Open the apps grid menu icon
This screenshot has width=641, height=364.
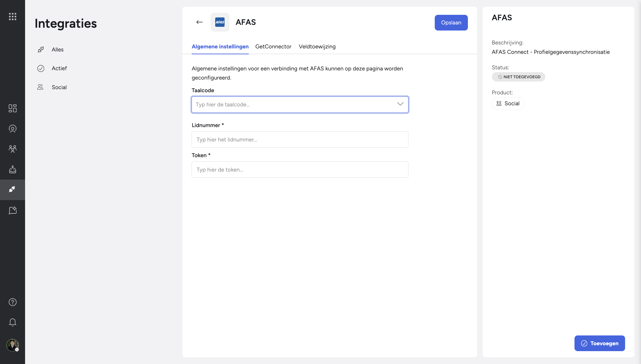coord(12,17)
